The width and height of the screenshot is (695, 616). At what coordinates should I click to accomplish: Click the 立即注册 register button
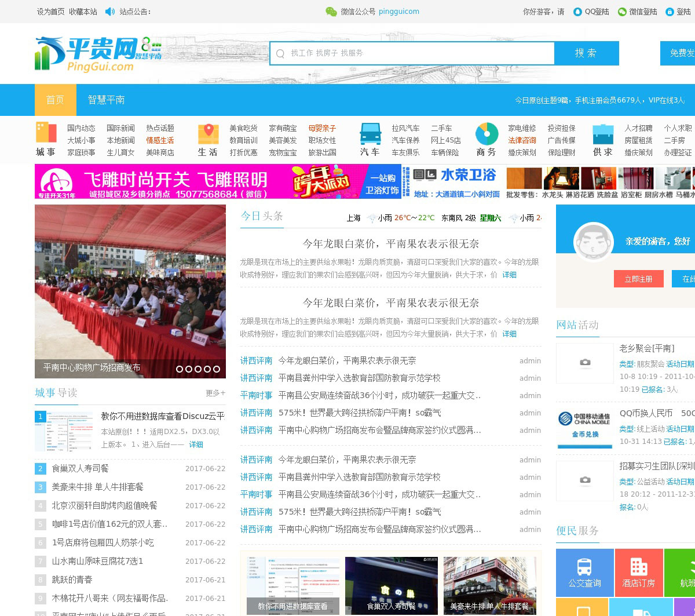pyautogui.click(x=638, y=279)
